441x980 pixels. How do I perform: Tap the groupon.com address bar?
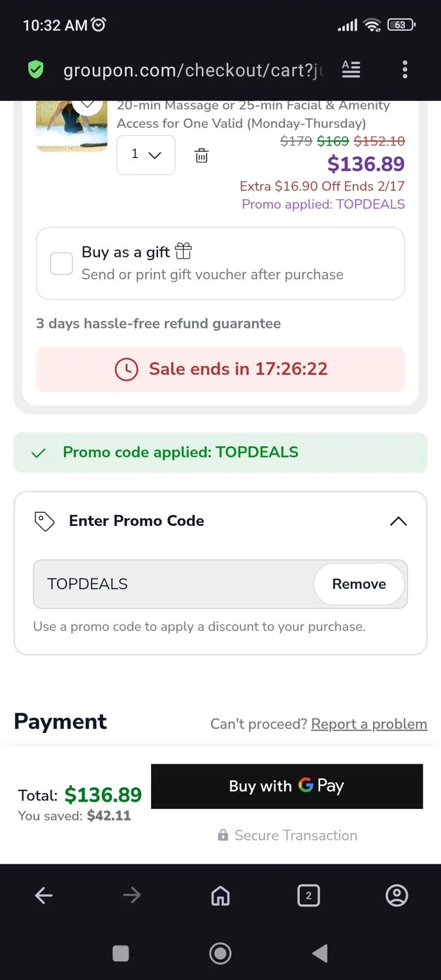coord(193,69)
